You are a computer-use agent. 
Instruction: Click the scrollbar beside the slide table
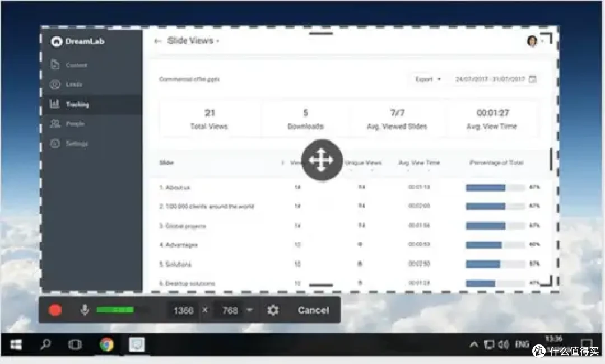pos(551,160)
